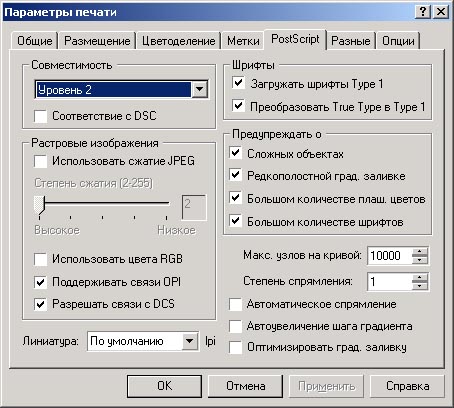Click the compression value field showing 2

click(194, 207)
